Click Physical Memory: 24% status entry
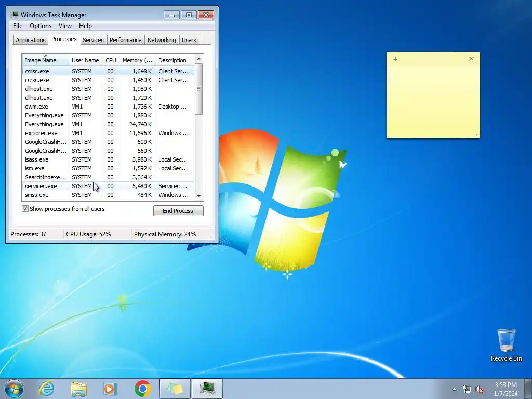 165,234
